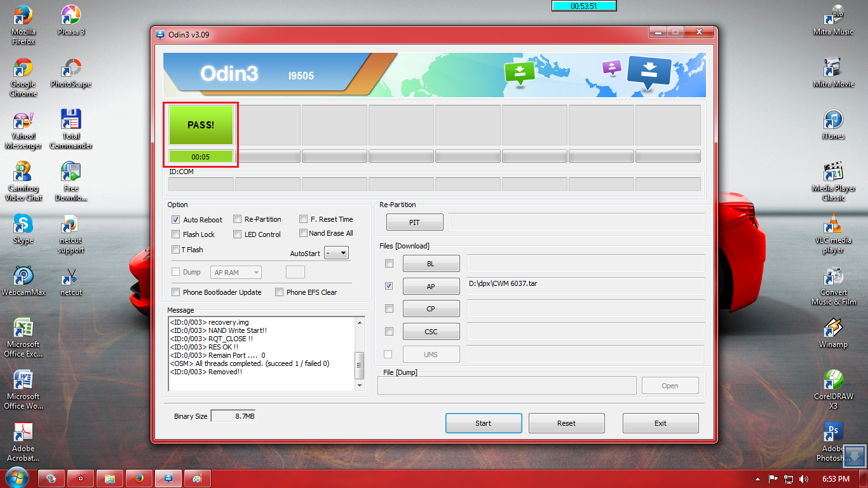Click the Odin3 taskbar button

click(x=168, y=478)
